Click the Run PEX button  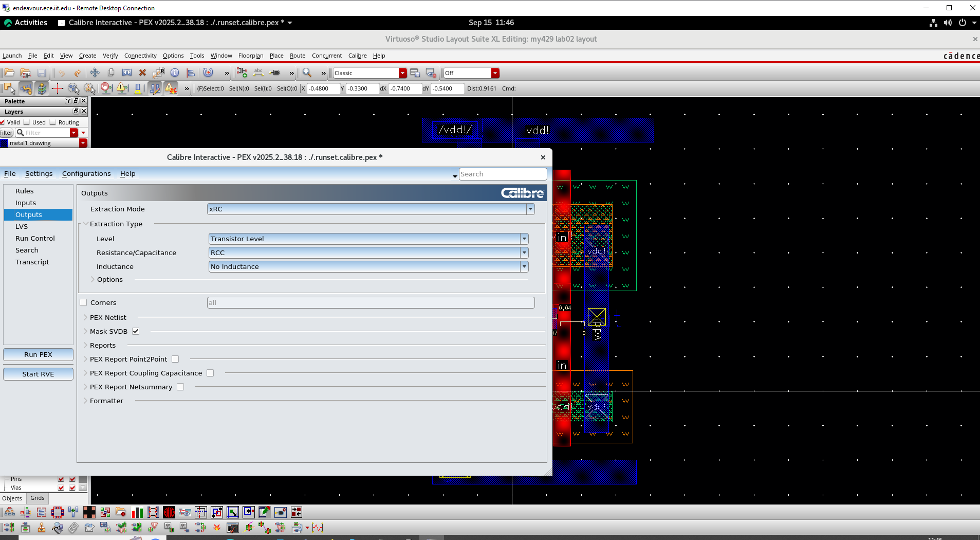[x=38, y=354]
